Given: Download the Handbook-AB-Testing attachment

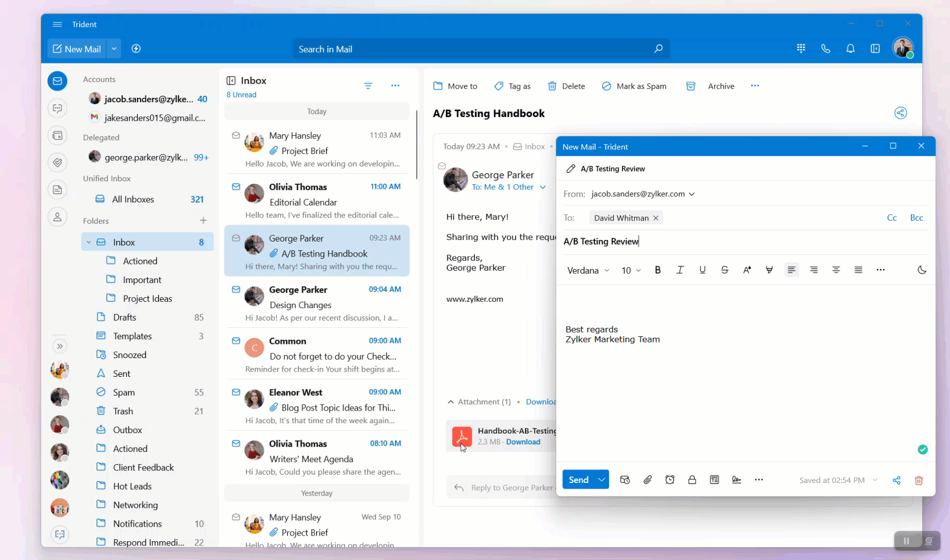Looking at the screenshot, I should [523, 442].
